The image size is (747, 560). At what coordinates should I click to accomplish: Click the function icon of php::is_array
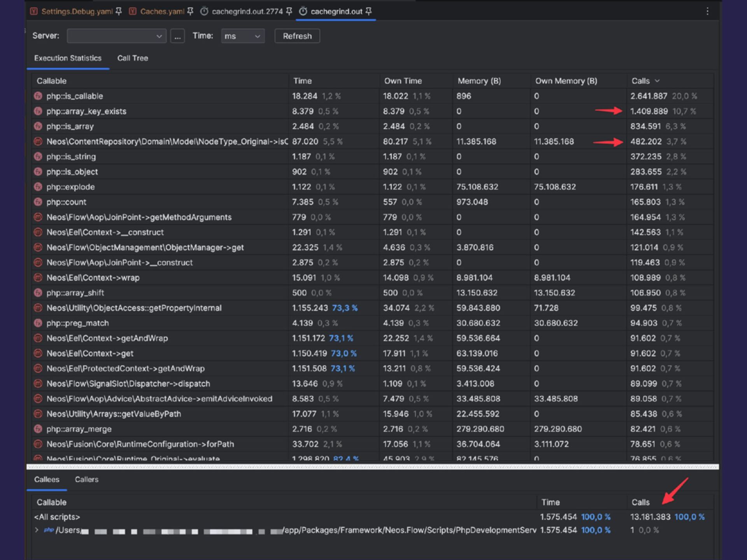tap(38, 126)
